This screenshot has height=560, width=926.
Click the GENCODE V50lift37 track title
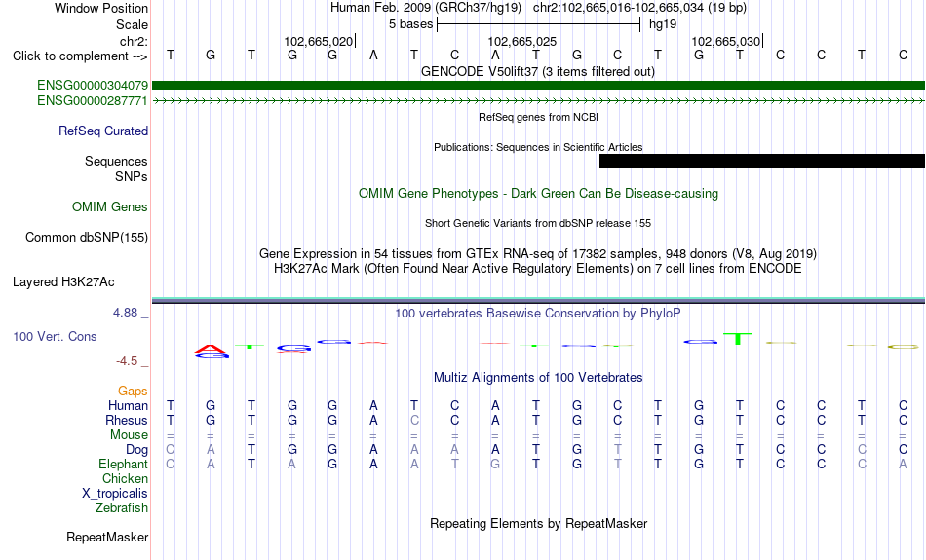coord(538,72)
